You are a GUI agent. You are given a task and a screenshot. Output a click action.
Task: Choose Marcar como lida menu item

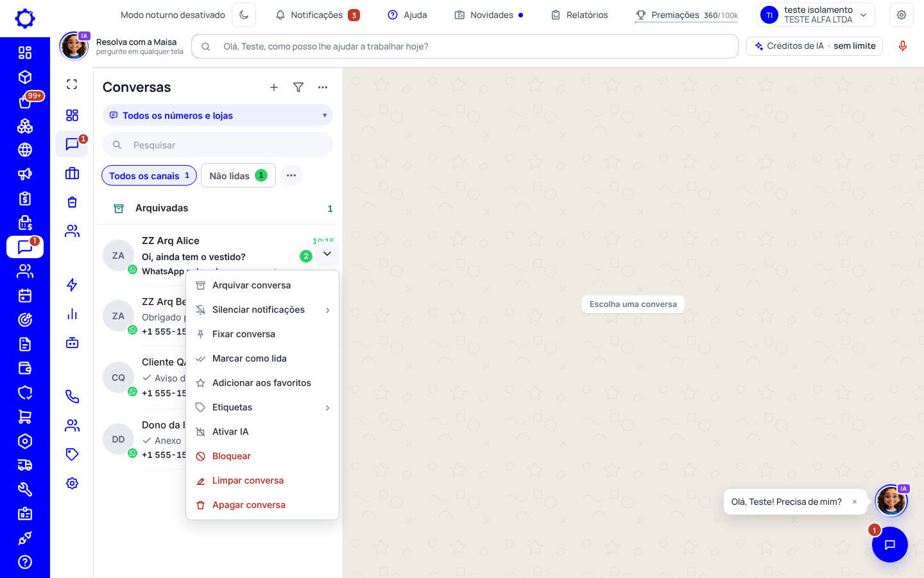pos(262,358)
